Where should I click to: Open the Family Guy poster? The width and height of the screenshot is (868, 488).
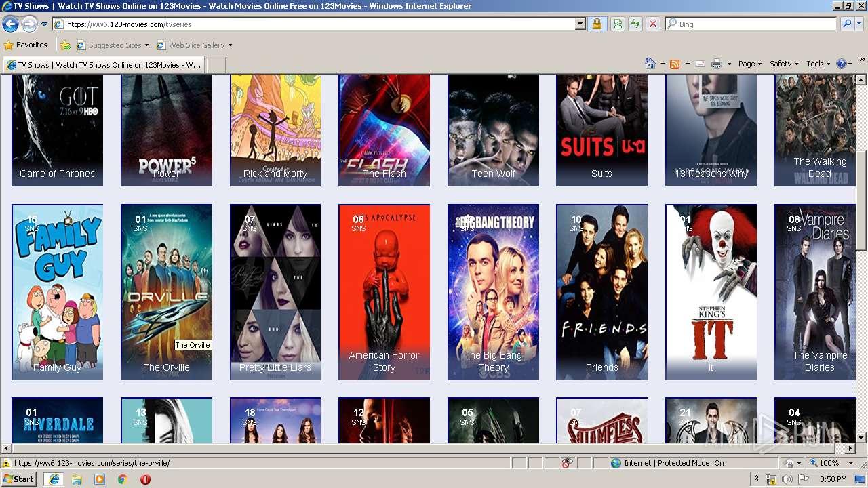pos(57,292)
